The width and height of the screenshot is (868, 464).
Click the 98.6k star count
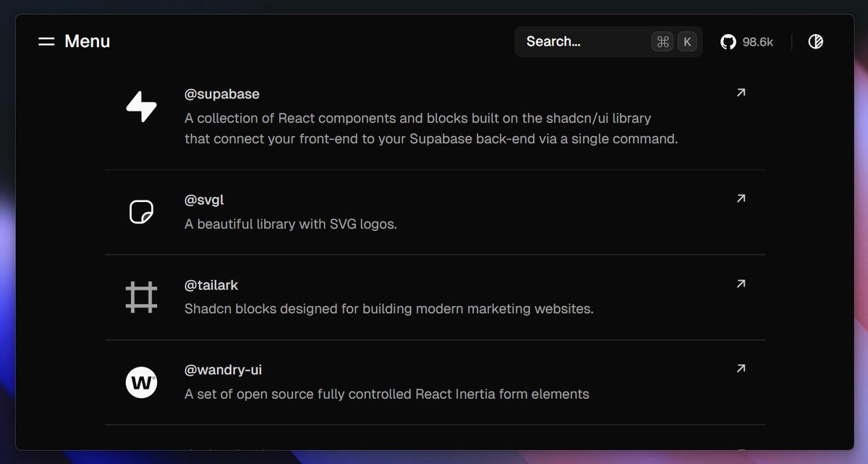[x=757, y=42]
